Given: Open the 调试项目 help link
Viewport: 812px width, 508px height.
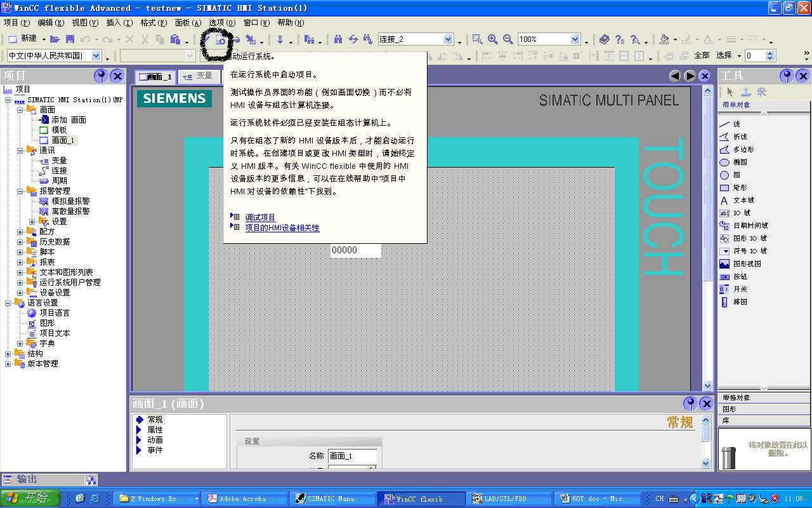Looking at the screenshot, I should pyautogui.click(x=260, y=217).
